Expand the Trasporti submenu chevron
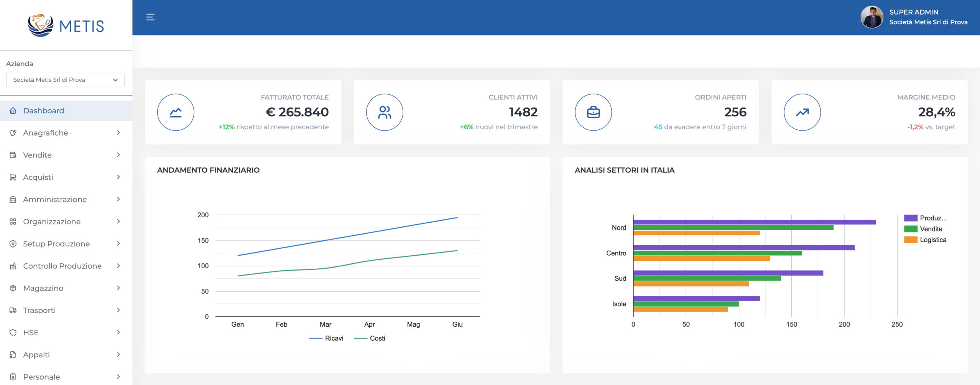 click(118, 310)
